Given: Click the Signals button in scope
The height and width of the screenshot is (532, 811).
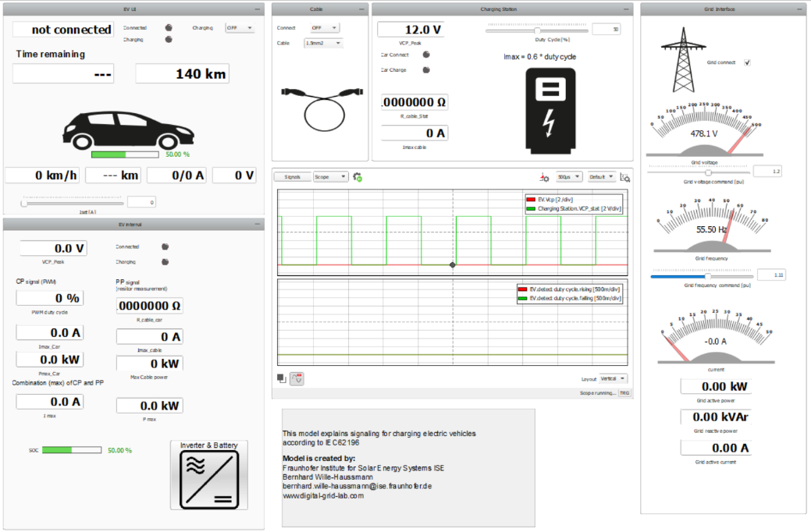Looking at the screenshot, I should (x=293, y=177).
